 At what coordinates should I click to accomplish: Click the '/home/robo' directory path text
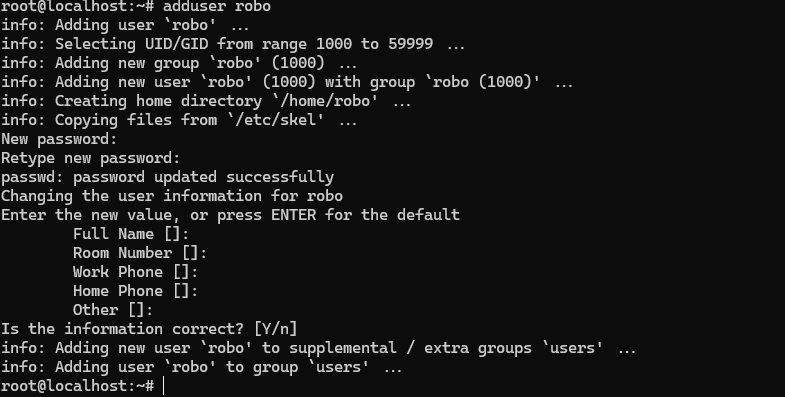[325, 101]
